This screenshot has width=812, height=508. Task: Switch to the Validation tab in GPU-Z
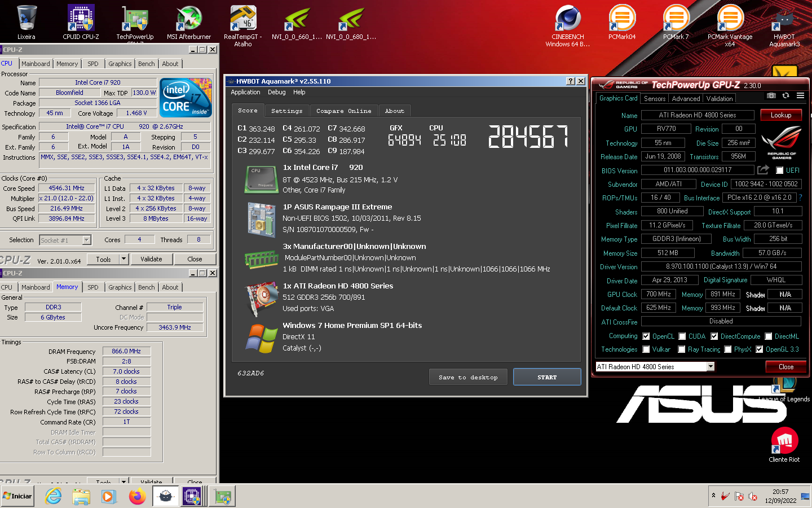click(720, 99)
